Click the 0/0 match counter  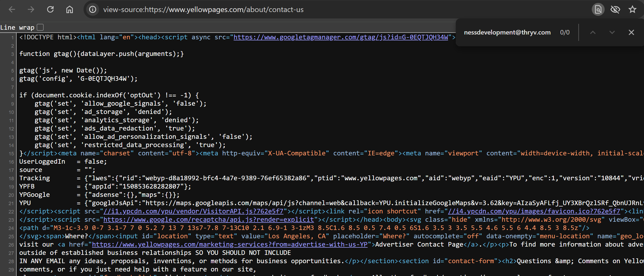(565, 32)
